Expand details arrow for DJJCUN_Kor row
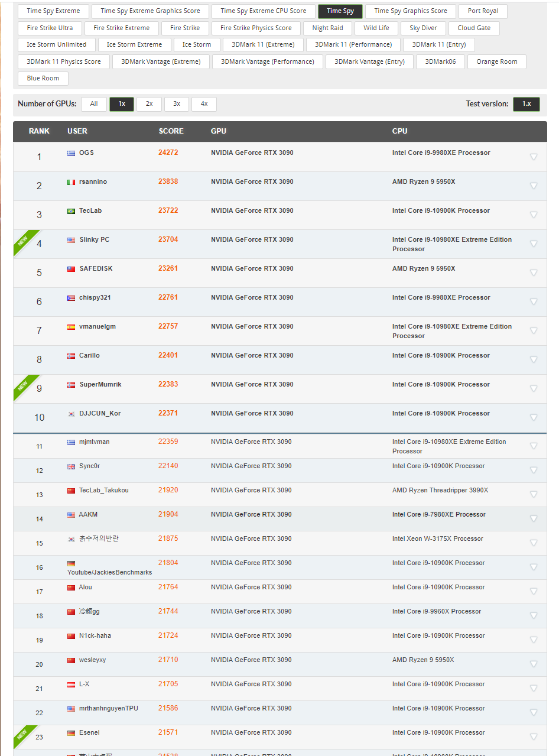The image size is (559, 756). 534,417
